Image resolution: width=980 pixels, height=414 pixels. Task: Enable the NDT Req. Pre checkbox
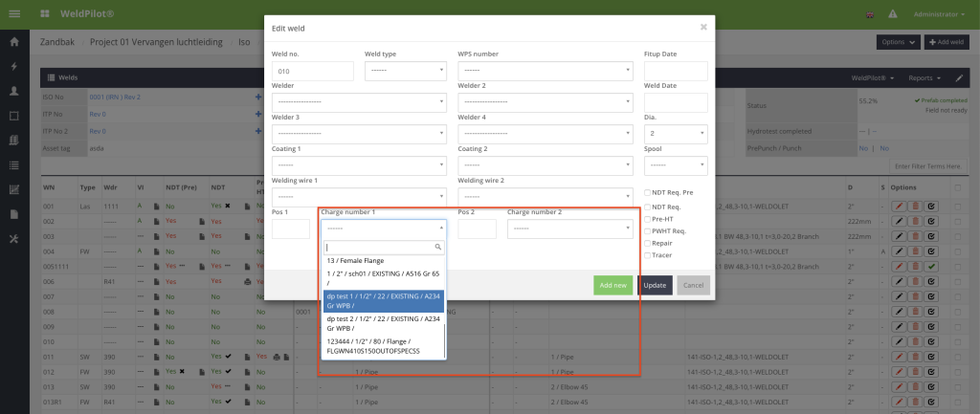pos(647,193)
